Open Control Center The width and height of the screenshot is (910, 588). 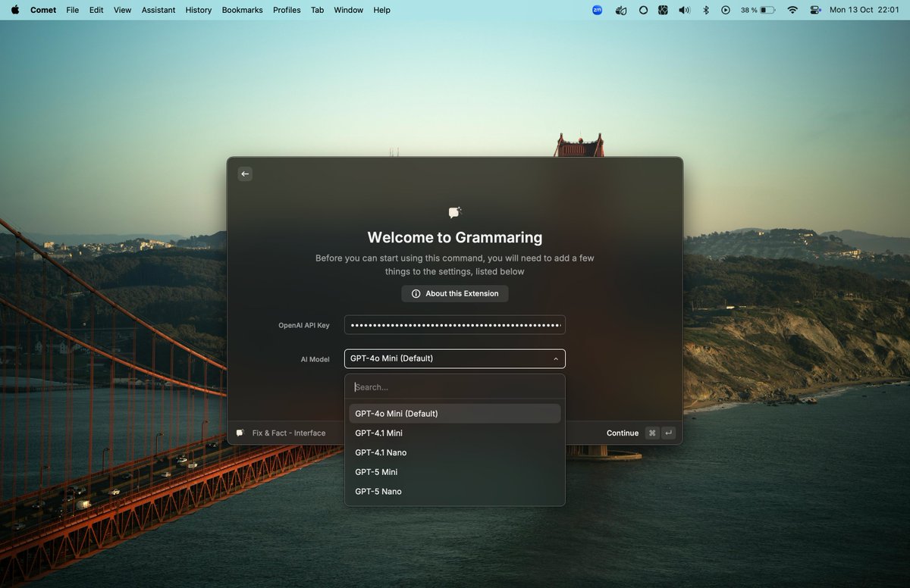tap(816, 10)
